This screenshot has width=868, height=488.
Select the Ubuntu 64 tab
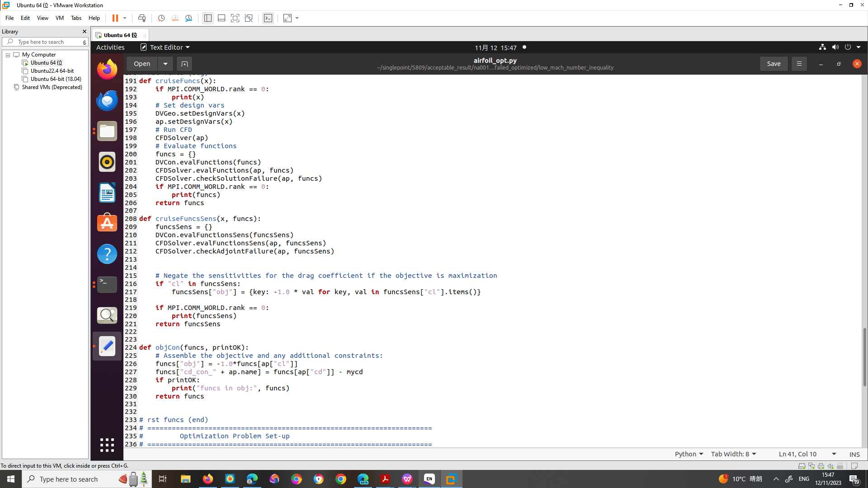pos(118,35)
